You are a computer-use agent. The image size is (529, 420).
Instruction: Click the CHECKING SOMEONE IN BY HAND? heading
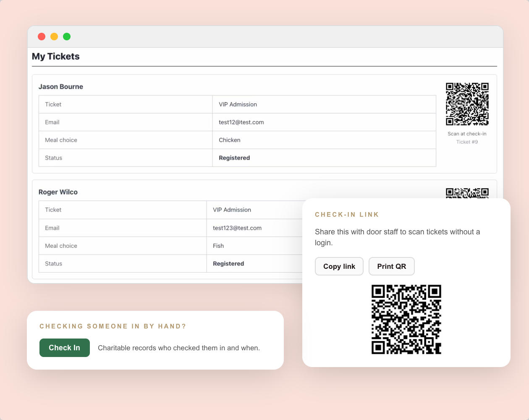coord(113,326)
